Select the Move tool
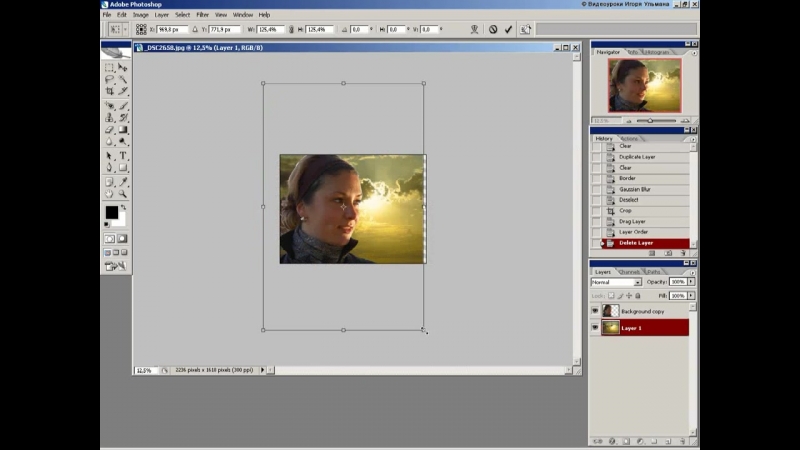Image resolution: width=800 pixels, height=450 pixels. coord(123,67)
